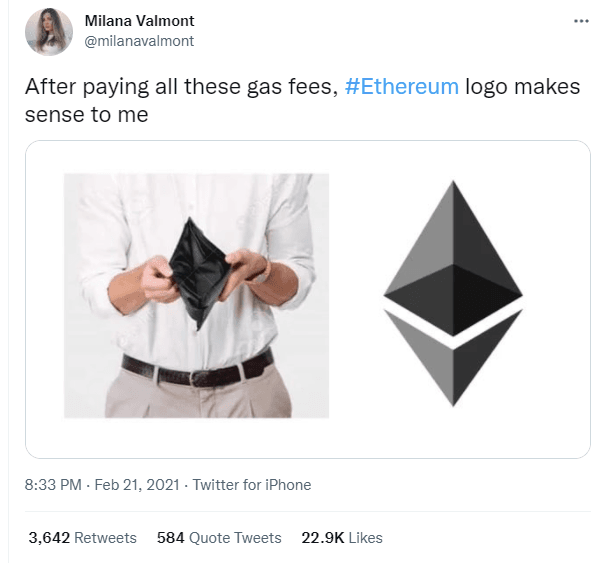This screenshot has height=563, width=595.
Task: Click the Retweets count number 3,642
Action: [x=49, y=538]
